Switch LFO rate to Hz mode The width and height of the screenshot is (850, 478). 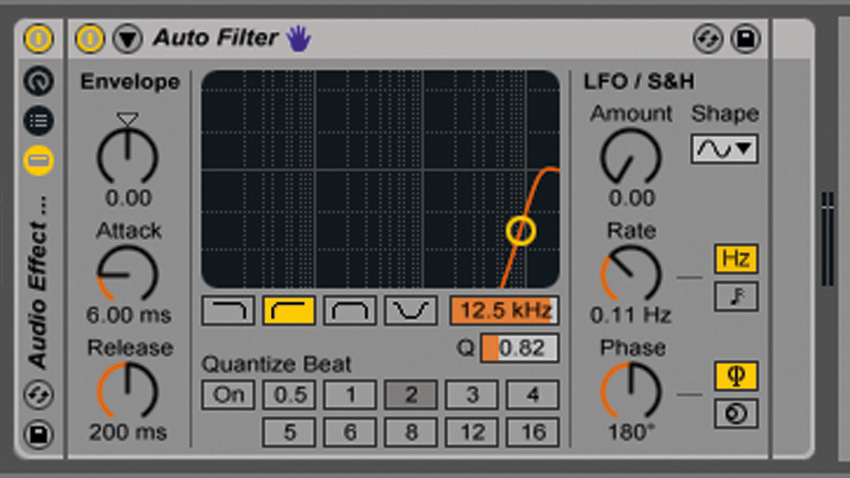point(736,258)
